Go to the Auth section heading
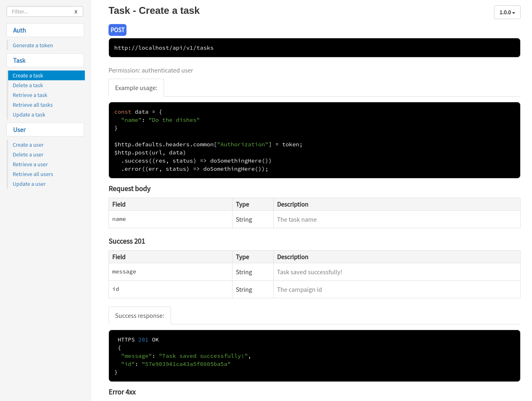 coord(45,30)
